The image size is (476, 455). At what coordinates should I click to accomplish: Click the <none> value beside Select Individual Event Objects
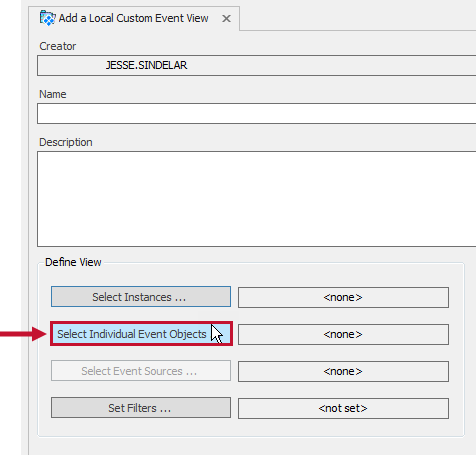click(x=343, y=334)
